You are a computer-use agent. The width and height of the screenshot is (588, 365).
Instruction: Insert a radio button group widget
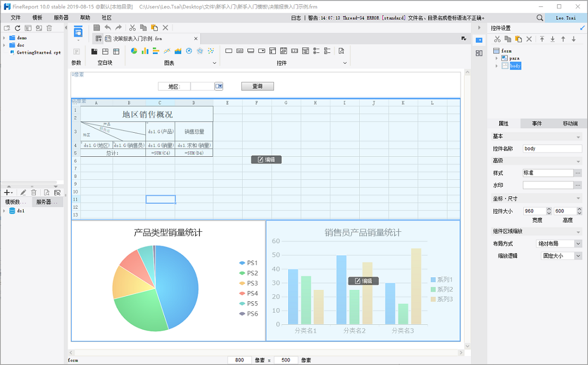point(316,51)
